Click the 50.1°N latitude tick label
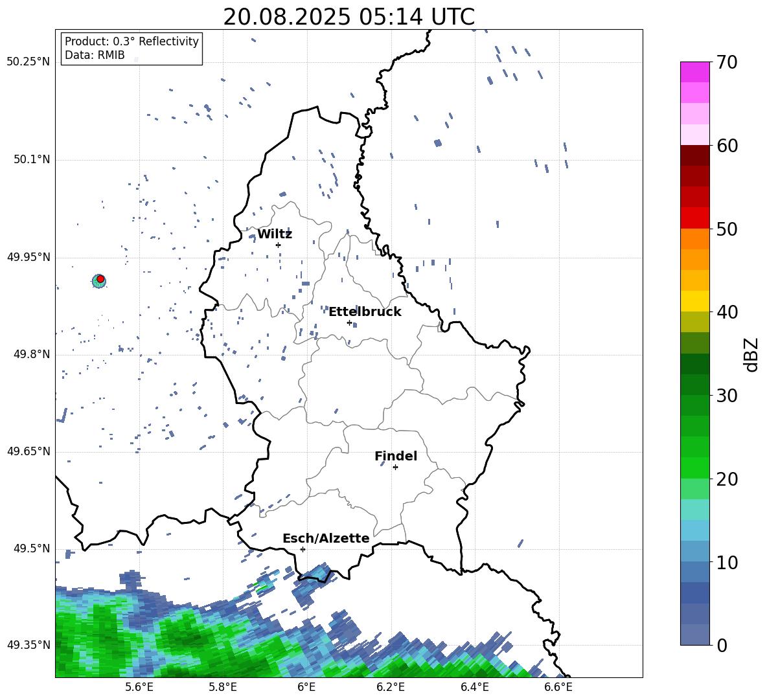This screenshot has height=700, width=767. click(32, 160)
